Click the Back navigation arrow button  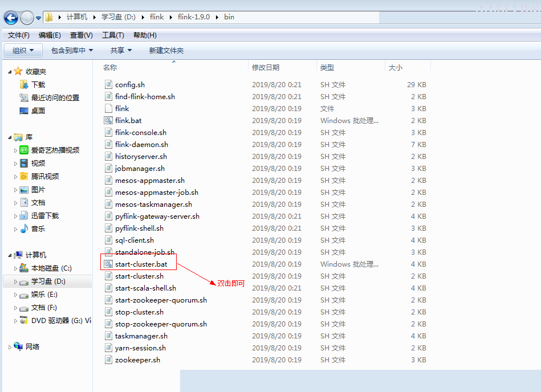tap(11, 18)
